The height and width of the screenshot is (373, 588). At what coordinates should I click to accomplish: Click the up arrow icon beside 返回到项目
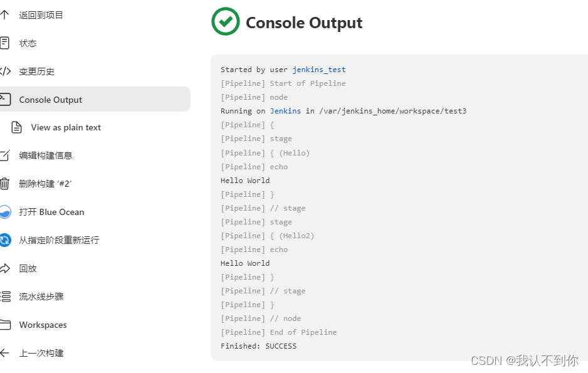pos(4,14)
